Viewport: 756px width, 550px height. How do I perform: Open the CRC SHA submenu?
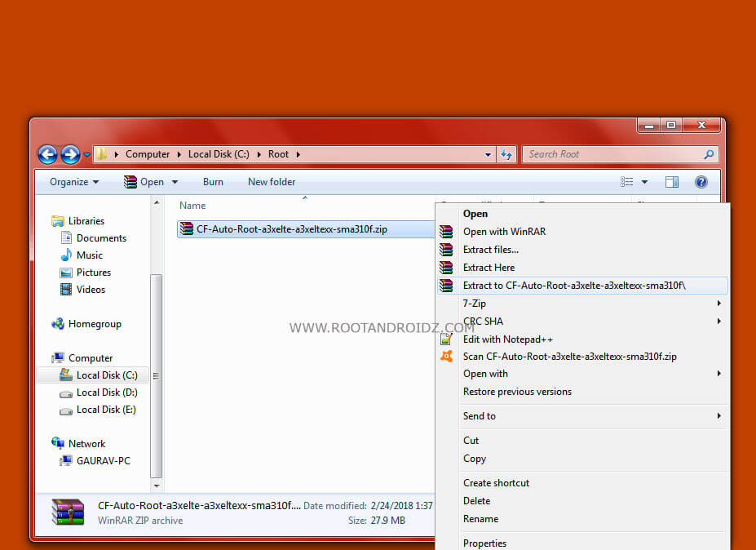(x=582, y=322)
